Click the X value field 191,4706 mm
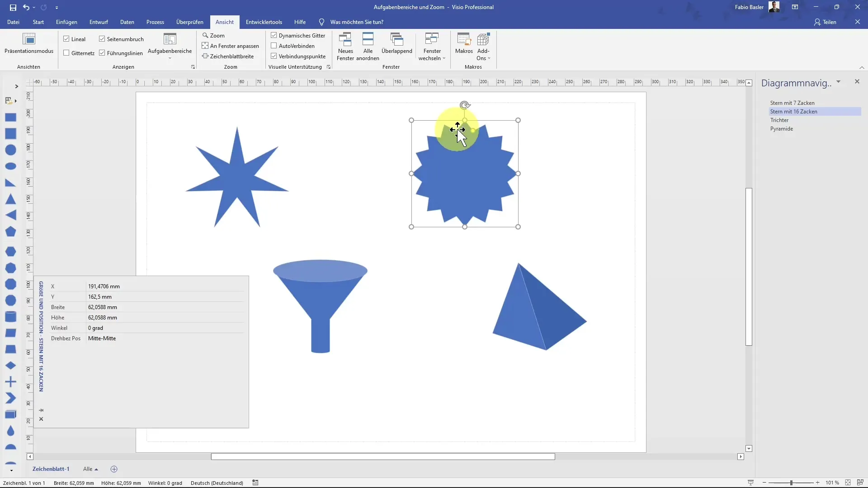Image resolution: width=868 pixels, height=488 pixels. tap(165, 286)
